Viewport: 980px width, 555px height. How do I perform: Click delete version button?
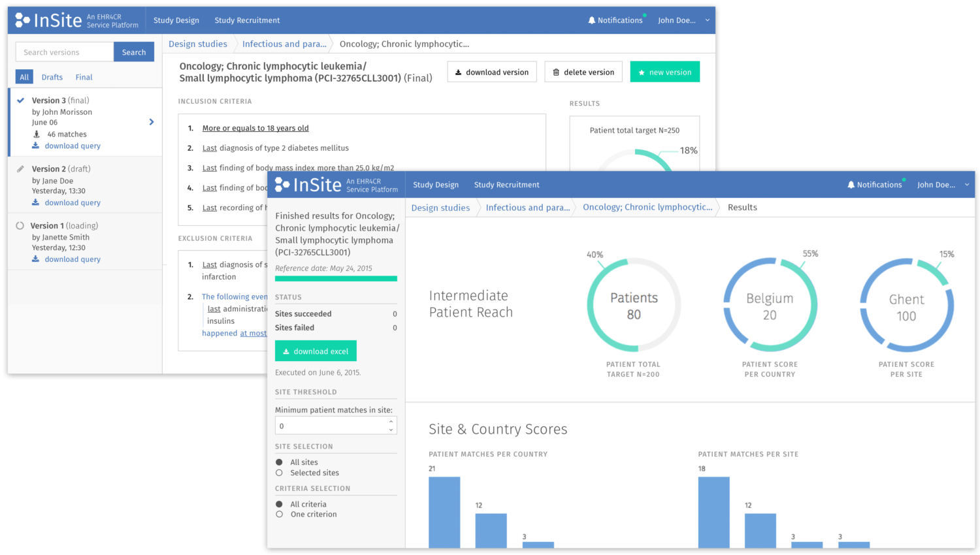pyautogui.click(x=583, y=72)
